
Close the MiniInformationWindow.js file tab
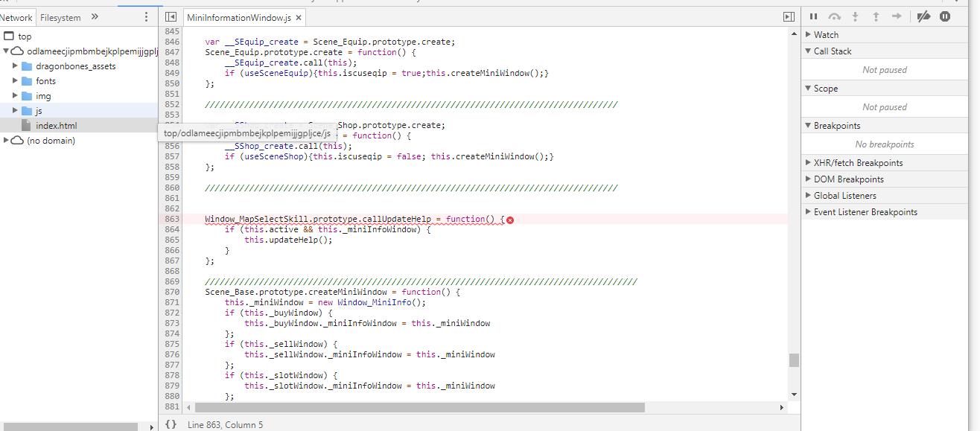click(x=299, y=17)
